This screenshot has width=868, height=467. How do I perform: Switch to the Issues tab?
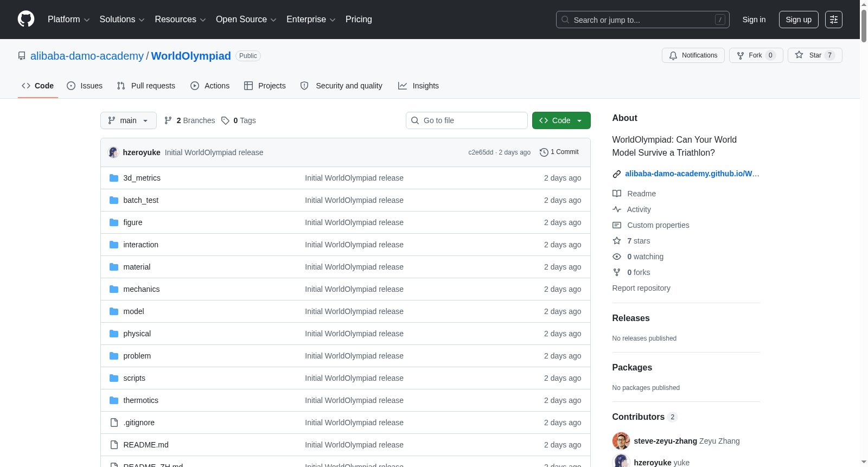click(85, 86)
